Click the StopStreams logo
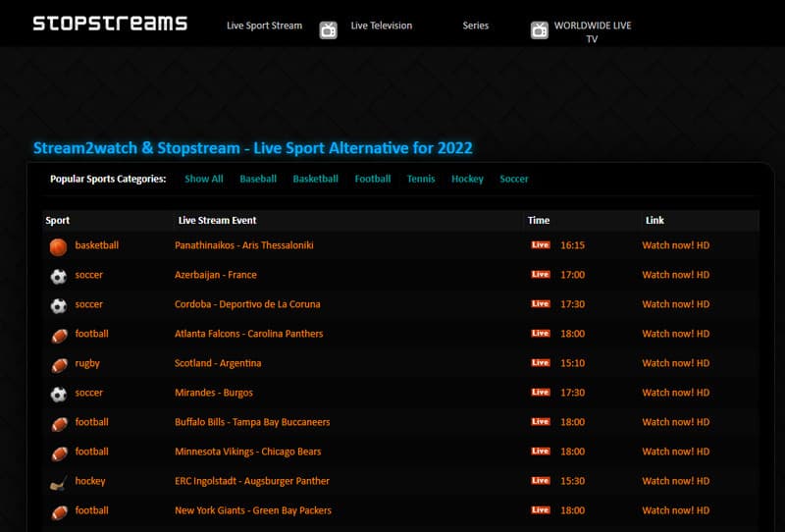 point(110,23)
